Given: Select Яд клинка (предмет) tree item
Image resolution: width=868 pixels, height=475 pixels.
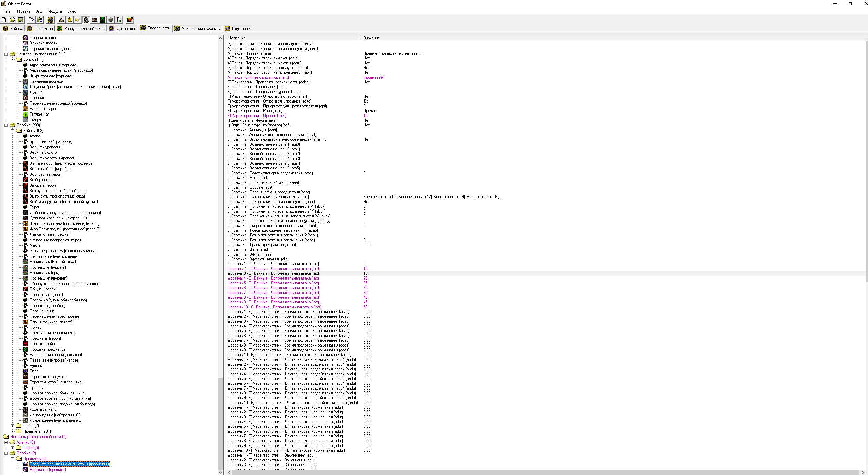Looking at the screenshot, I should [x=48, y=470].
